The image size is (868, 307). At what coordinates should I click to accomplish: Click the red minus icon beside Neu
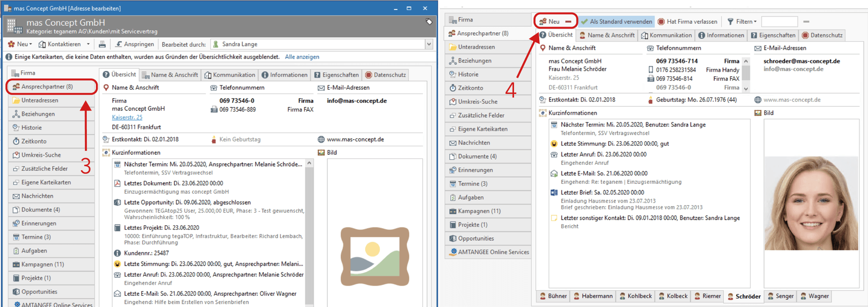pos(568,22)
